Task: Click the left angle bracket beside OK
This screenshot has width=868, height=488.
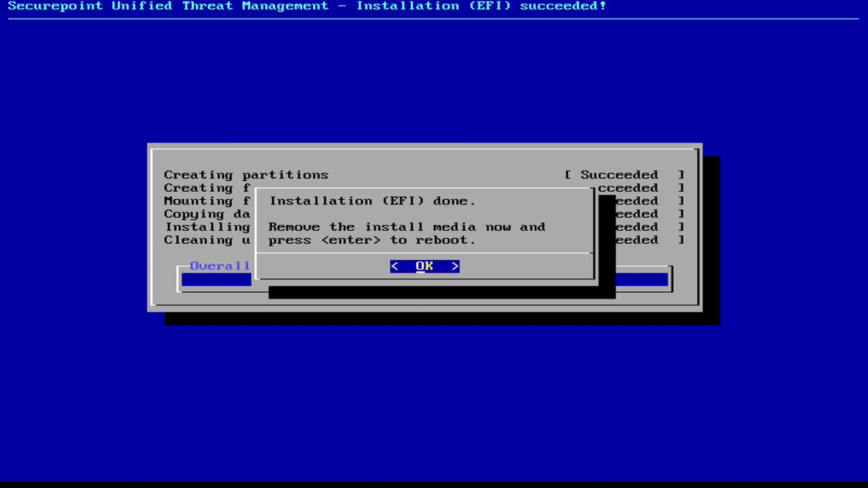Action: coord(395,266)
